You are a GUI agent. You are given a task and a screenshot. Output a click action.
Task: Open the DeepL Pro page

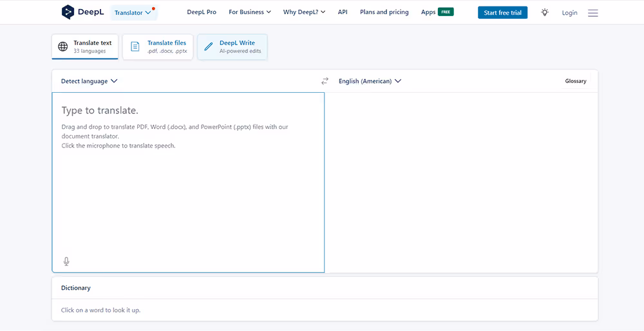pyautogui.click(x=202, y=12)
